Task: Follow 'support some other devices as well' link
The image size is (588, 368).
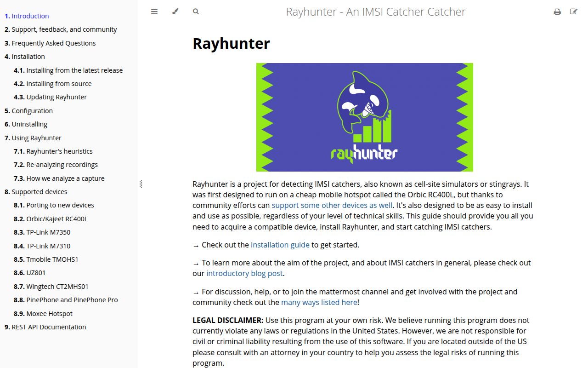Action: coord(332,205)
